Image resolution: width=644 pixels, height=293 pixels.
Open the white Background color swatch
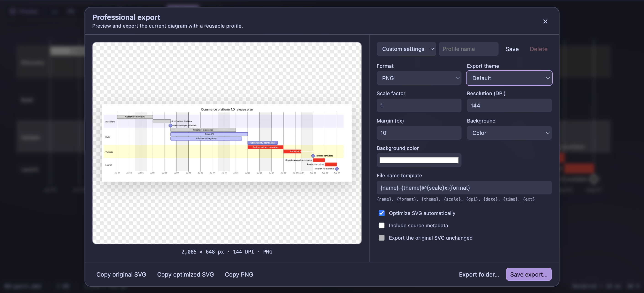point(419,160)
